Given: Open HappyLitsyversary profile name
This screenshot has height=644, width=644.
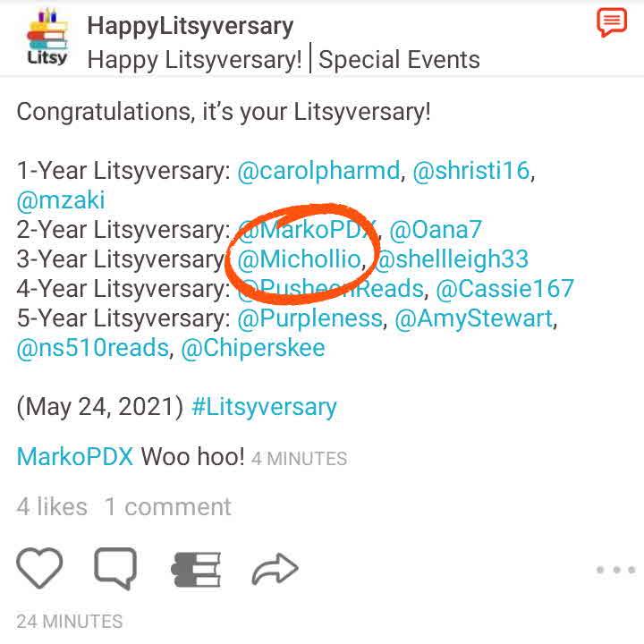Looking at the screenshot, I should coord(191,27).
